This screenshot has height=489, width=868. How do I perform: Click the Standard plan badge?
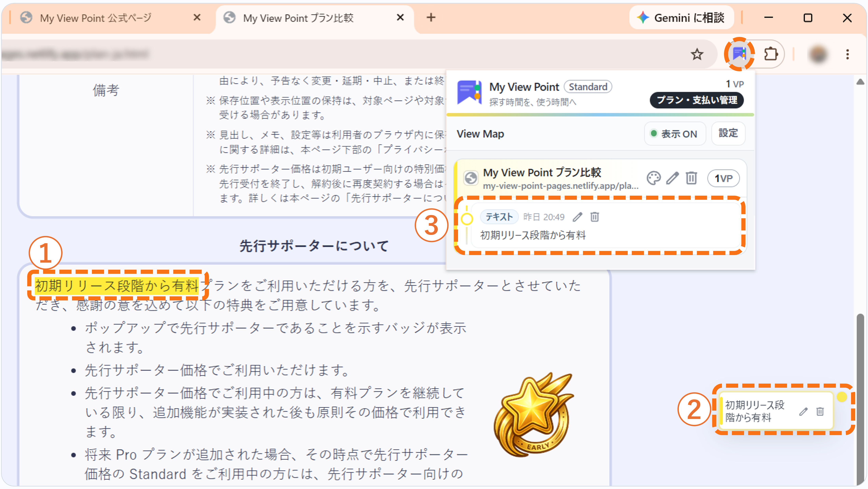pyautogui.click(x=588, y=87)
